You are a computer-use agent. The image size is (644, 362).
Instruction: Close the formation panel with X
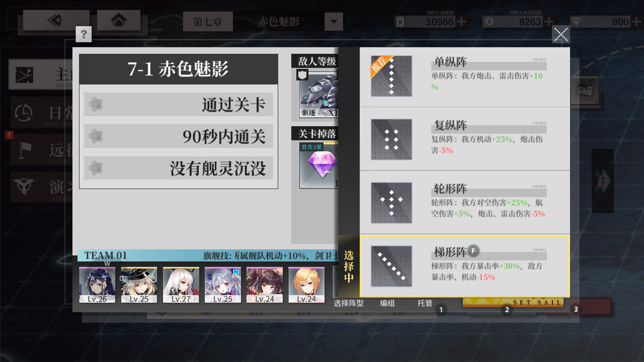click(x=561, y=35)
